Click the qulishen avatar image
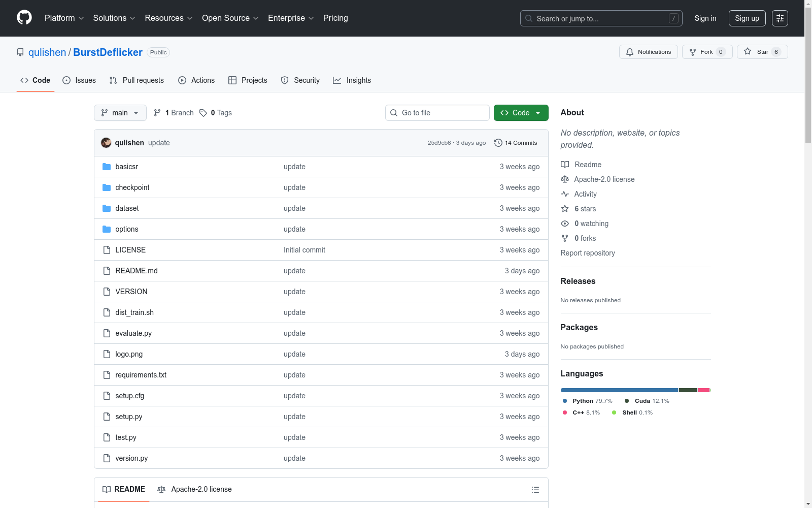This screenshot has width=812, height=508. point(106,143)
